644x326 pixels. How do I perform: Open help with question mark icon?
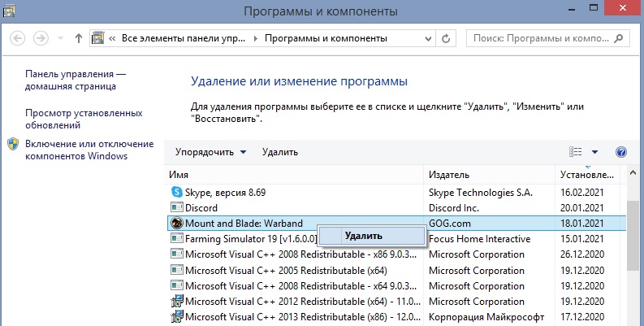621,152
